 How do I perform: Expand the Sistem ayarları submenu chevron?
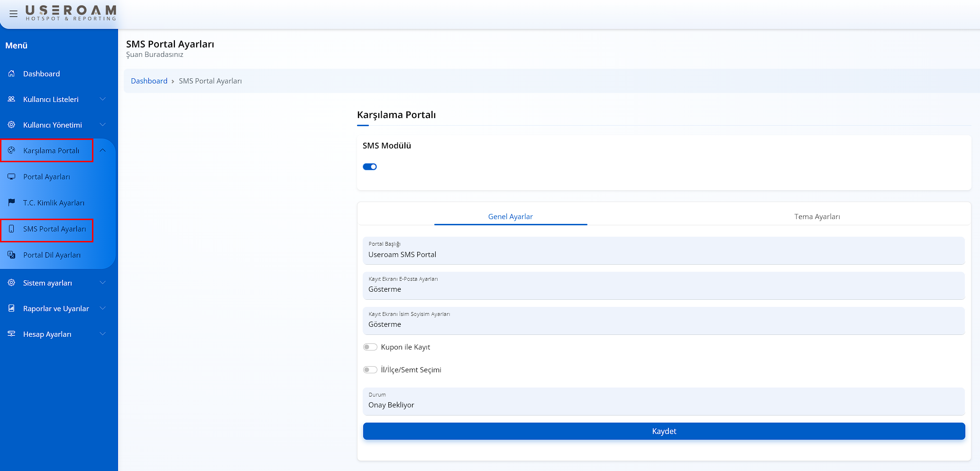[102, 283]
